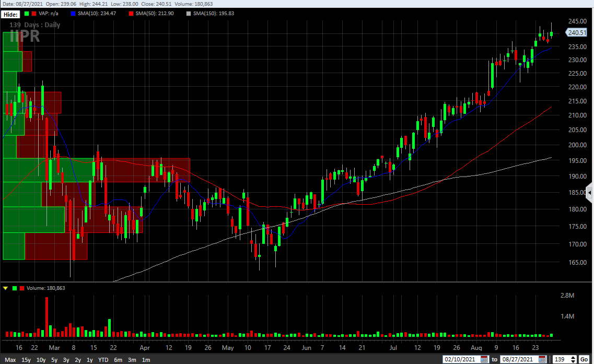Click the days count stepper arrows
The width and height of the screenshot is (594, 364).
tap(573, 359)
